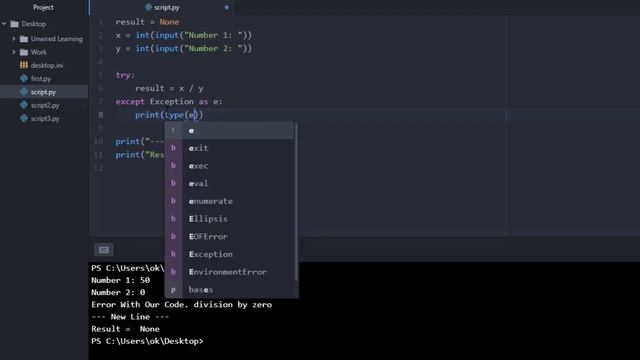
Task: Choose the 'exit' autocomplete suggestion
Action: [x=229, y=148]
